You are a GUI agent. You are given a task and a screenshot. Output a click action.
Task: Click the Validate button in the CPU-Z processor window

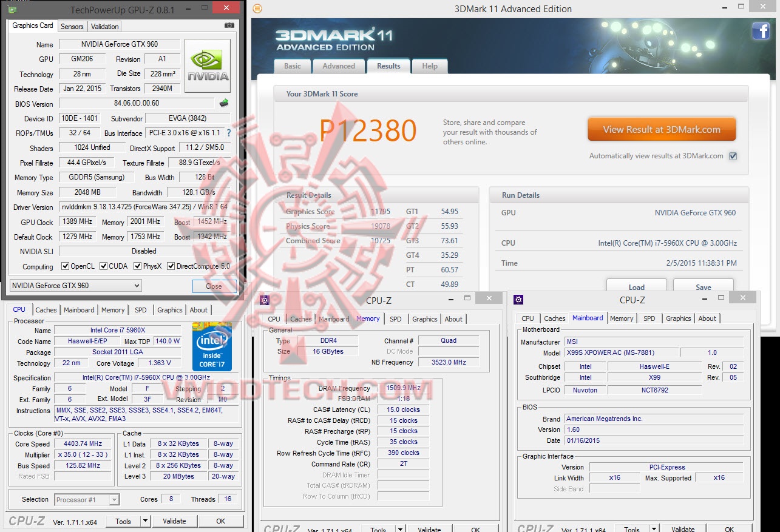(175, 521)
